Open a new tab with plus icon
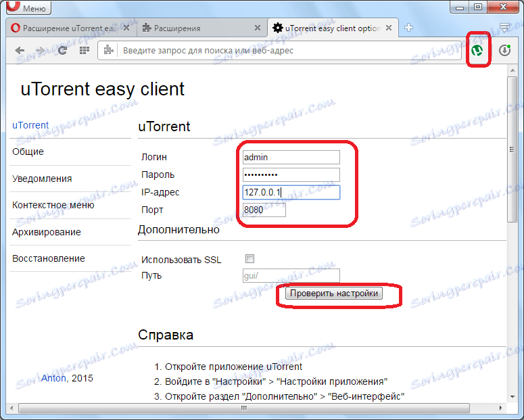524x420 pixels. 408,28
